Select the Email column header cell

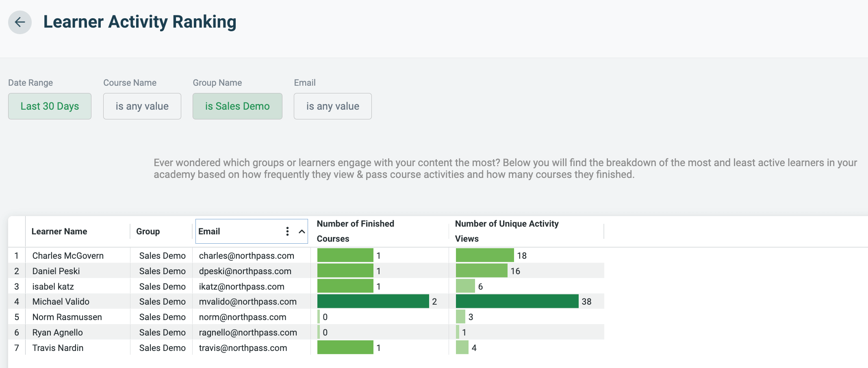(x=228, y=231)
